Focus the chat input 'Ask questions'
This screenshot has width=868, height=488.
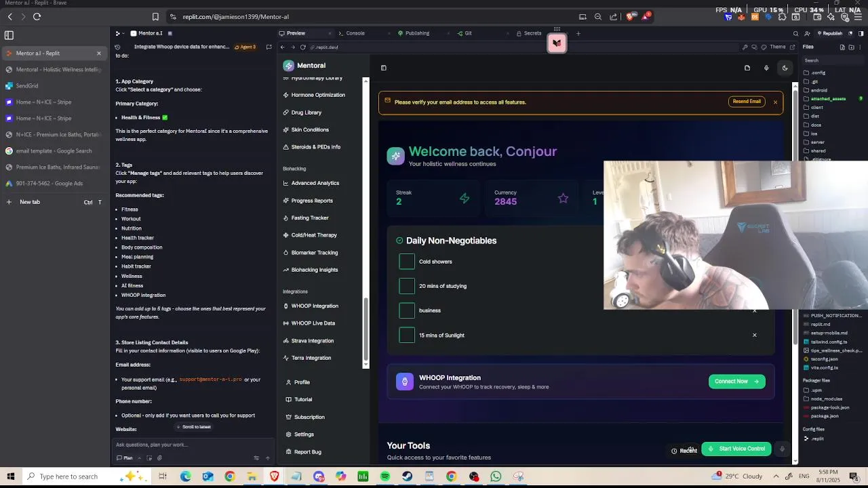coord(193,445)
